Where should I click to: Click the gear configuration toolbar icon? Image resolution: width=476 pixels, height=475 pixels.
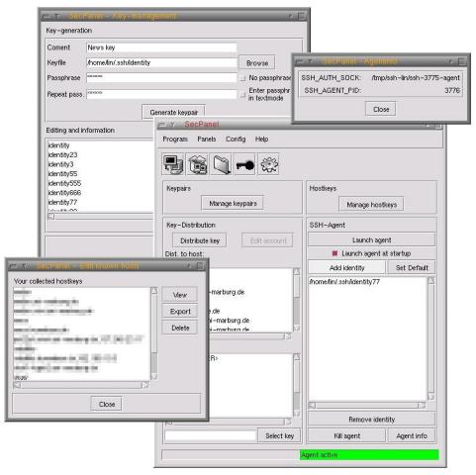coord(269,164)
